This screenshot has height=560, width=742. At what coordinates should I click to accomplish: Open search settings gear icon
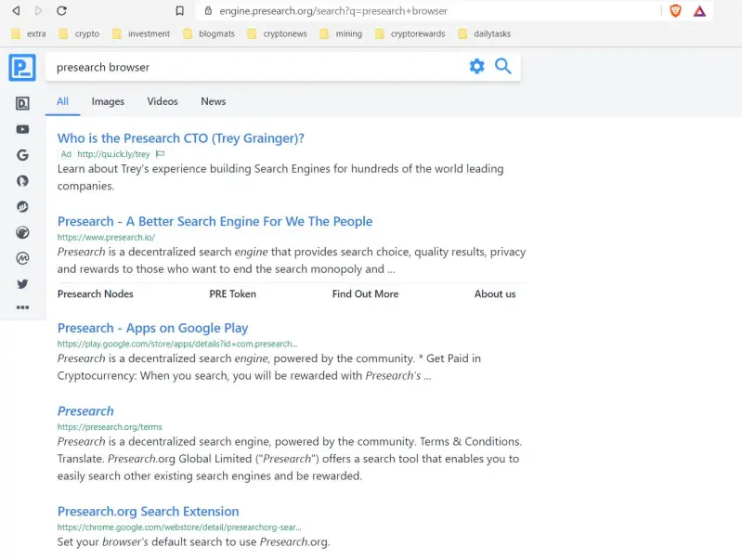click(x=476, y=66)
